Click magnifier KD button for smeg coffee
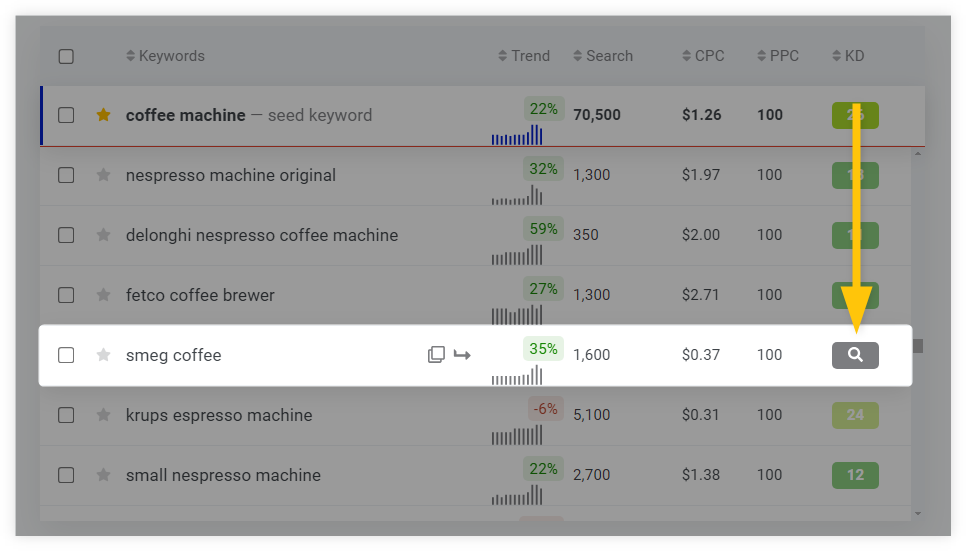Screen dimensions: 966x551 point(855,355)
